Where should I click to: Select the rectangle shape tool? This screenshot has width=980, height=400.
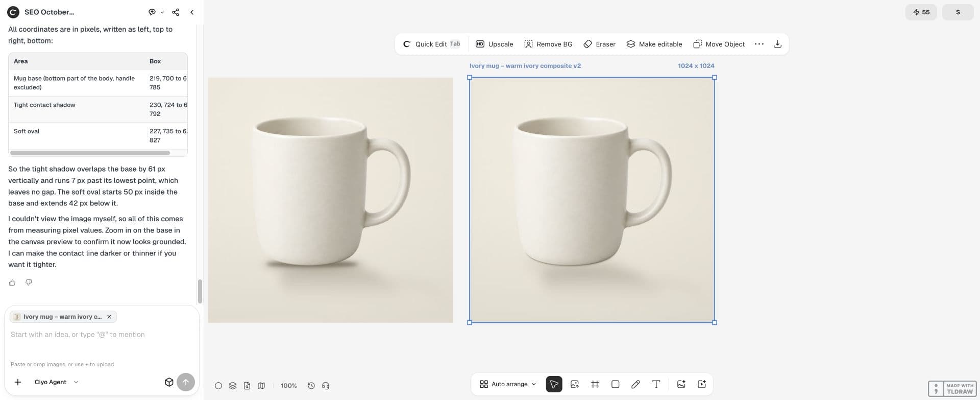point(615,384)
